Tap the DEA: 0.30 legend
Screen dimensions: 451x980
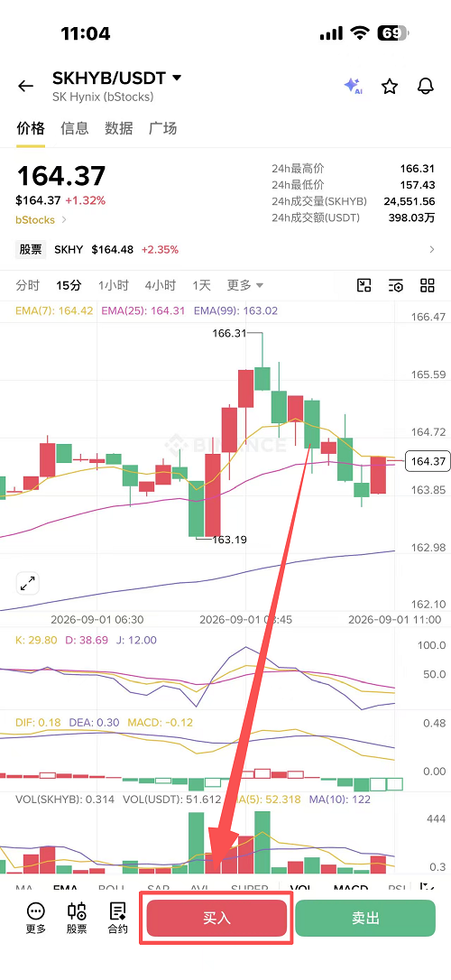(x=94, y=723)
